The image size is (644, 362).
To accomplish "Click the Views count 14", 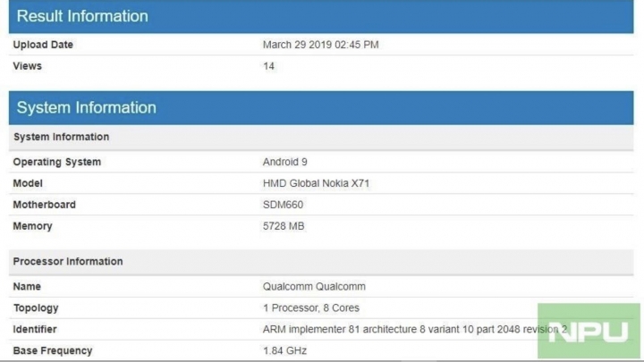I will coord(268,66).
